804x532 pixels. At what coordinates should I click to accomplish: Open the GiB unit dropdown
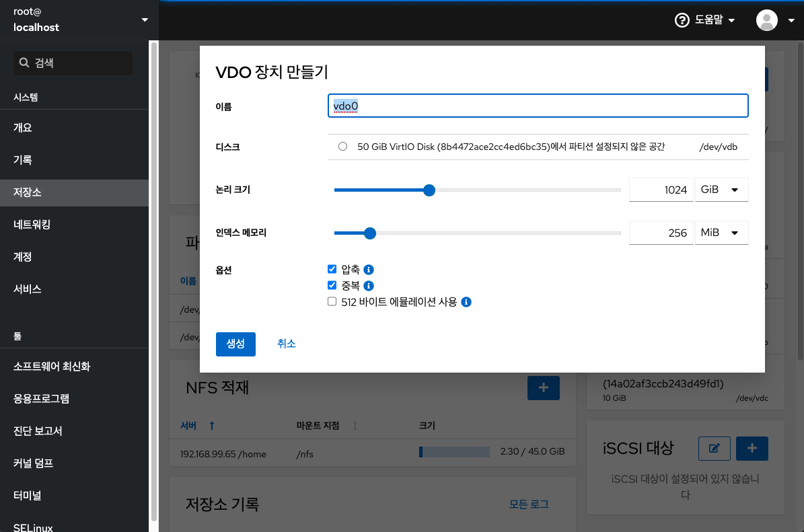click(x=721, y=190)
